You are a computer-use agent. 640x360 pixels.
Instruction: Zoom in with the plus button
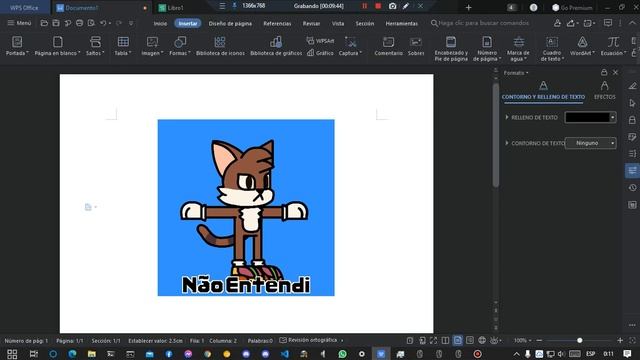(x=620, y=340)
